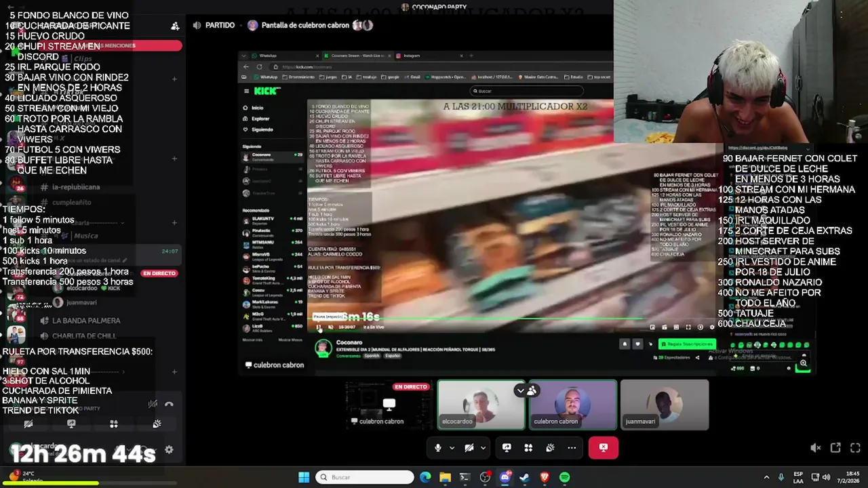Open Spotify from the taskbar
868x488 pixels.
(x=564, y=477)
